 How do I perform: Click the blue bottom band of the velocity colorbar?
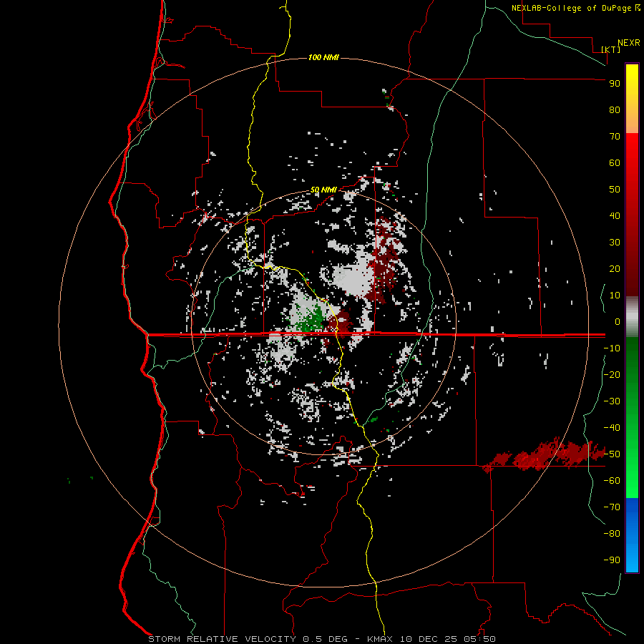(632, 535)
